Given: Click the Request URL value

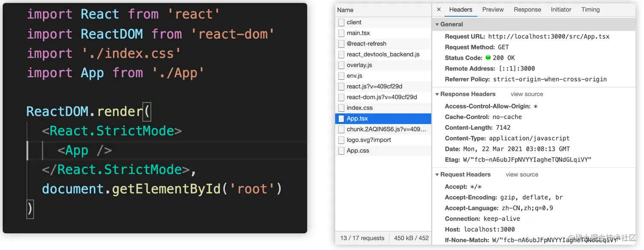Looking at the screenshot, I should [x=549, y=37].
